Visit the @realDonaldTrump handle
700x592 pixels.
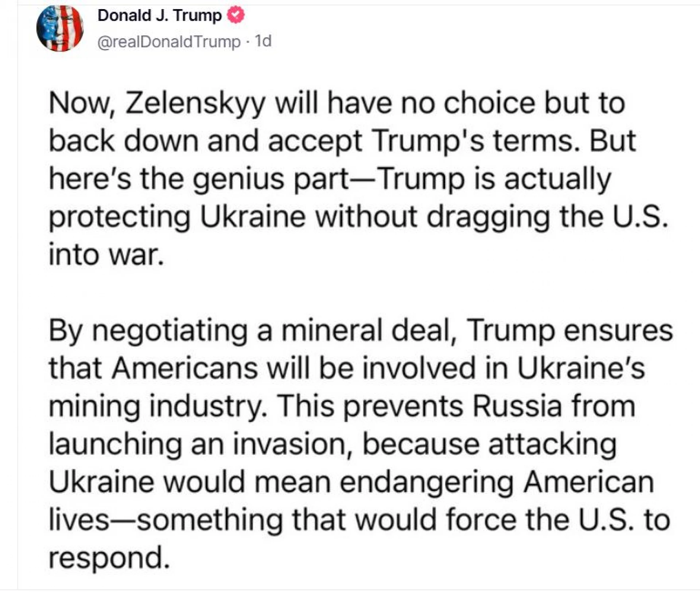click(x=169, y=42)
